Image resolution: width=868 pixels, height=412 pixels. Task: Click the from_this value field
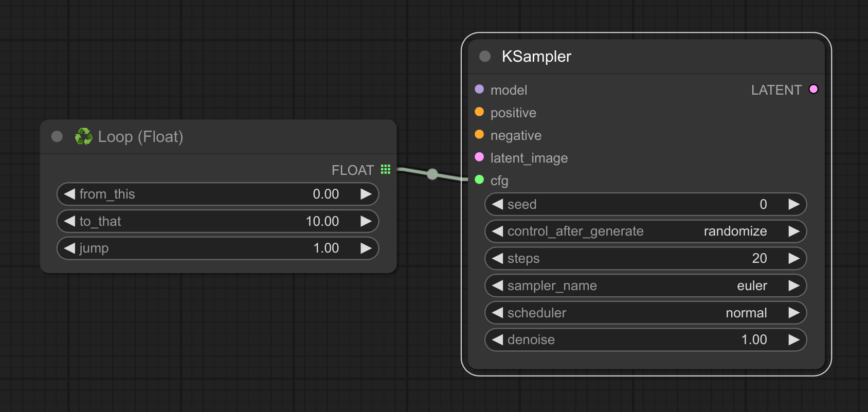[x=218, y=194]
